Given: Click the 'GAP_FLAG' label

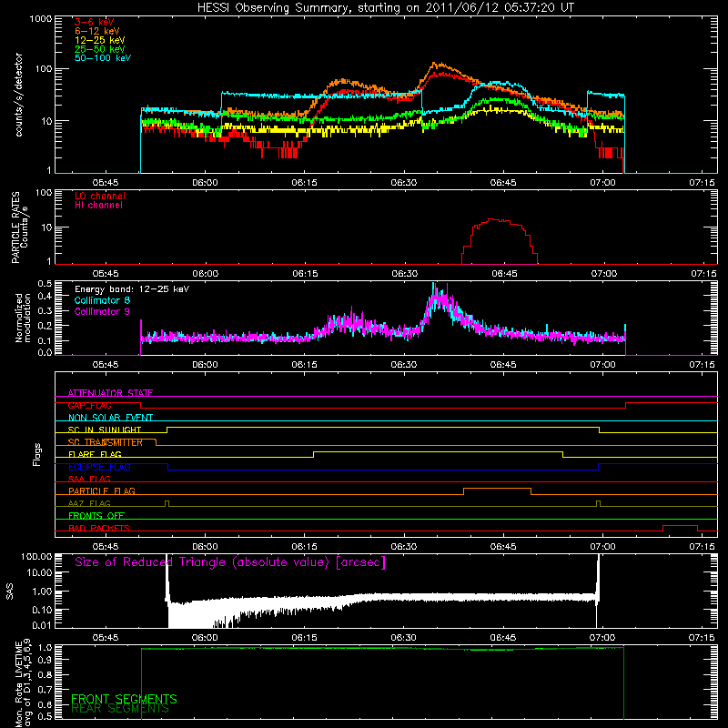Looking at the screenshot, I should 89,405.
